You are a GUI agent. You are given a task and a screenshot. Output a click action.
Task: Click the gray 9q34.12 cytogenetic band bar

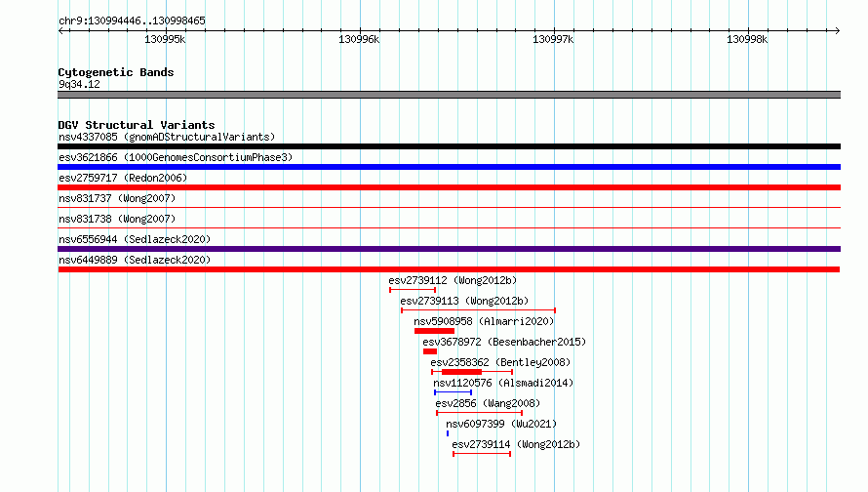[x=449, y=95]
